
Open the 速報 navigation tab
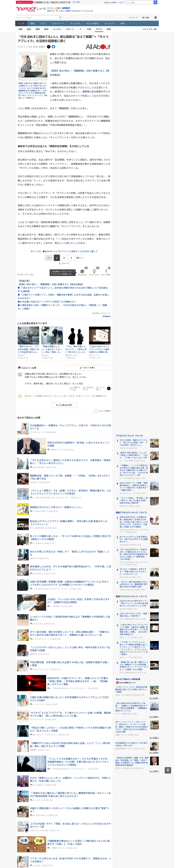[x=32, y=24]
